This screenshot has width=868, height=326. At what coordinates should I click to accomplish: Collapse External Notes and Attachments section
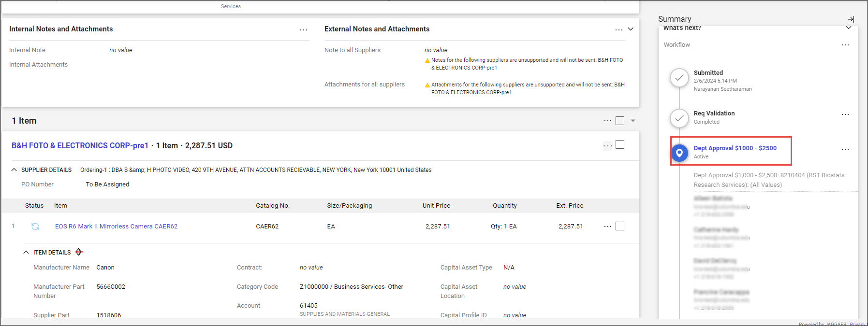[x=631, y=29]
